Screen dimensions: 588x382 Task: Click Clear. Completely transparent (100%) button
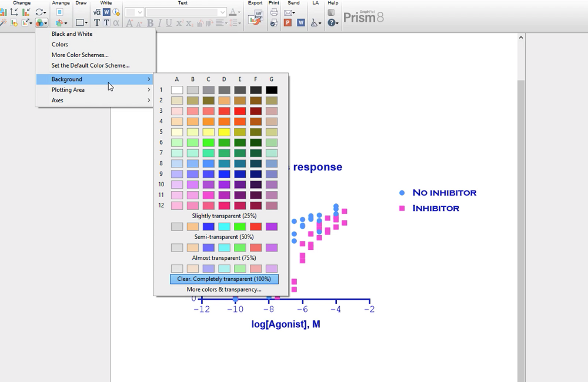point(224,279)
